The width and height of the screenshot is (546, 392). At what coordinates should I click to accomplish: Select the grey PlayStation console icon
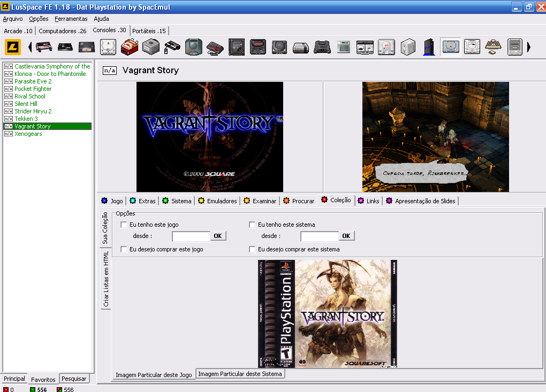click(451, 47)
